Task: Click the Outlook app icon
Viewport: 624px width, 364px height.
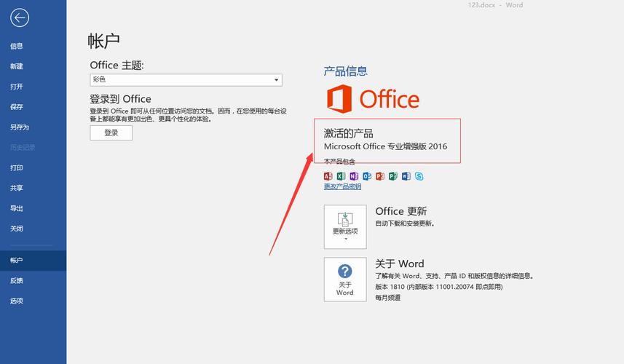Action: (367, 176)
